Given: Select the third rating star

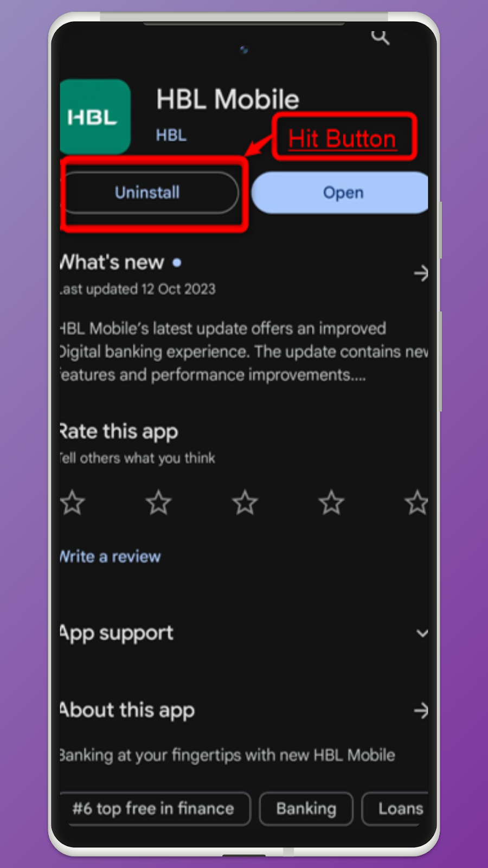Looking at the screenshot, I should coord(245,502).
